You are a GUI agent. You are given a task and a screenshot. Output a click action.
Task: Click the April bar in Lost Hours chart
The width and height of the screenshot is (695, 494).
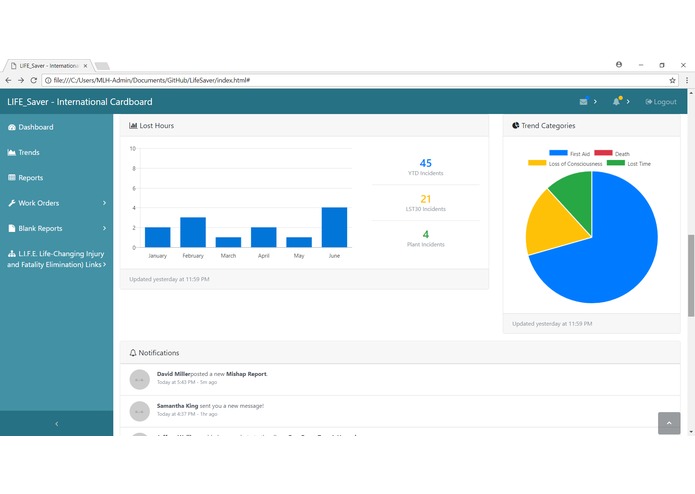(x=264, y=237)
